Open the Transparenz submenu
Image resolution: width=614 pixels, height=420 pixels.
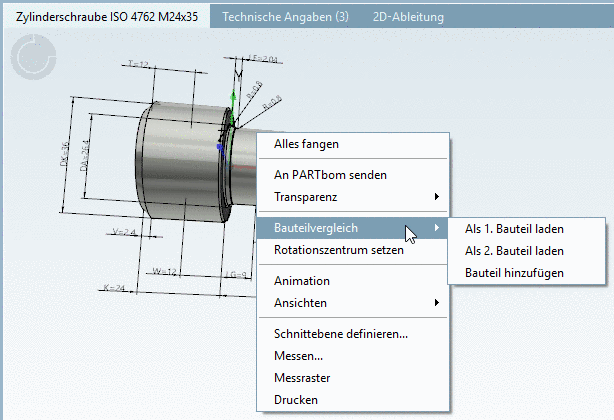coord(352,196)
